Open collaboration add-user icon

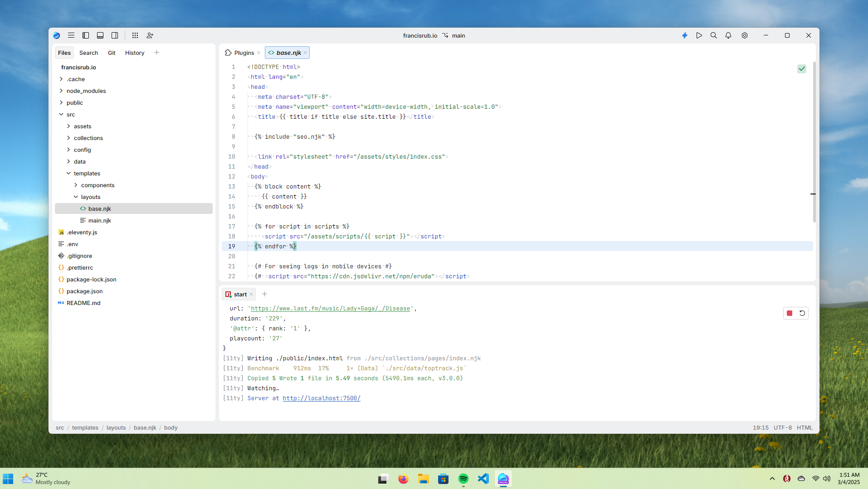point(150,35)
